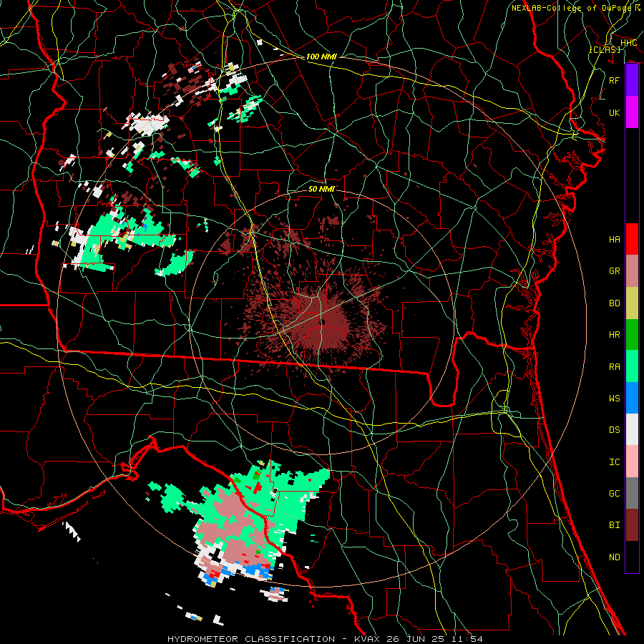Click the HA red legend swatch
This screenshot has width=644, height=644.
pos(632,239)
